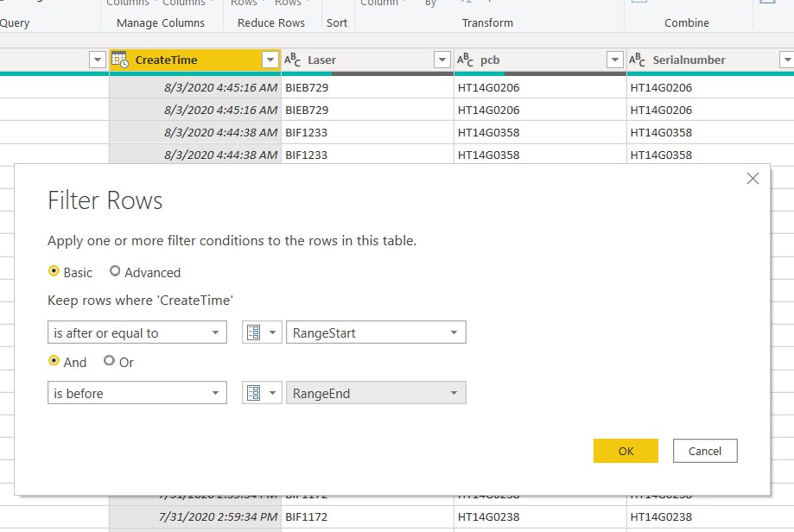Viewport: 794px width, 532px height.
Task: Click the Serialnumber column text type icon
Action: coord(637,60)
